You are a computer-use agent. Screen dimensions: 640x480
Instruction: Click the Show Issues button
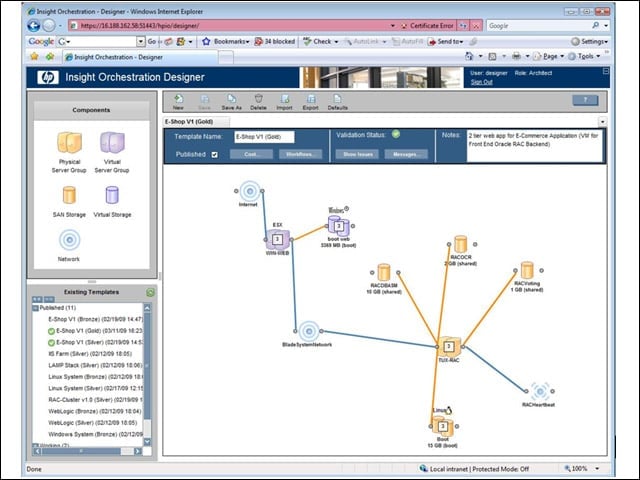coord(357,154)
